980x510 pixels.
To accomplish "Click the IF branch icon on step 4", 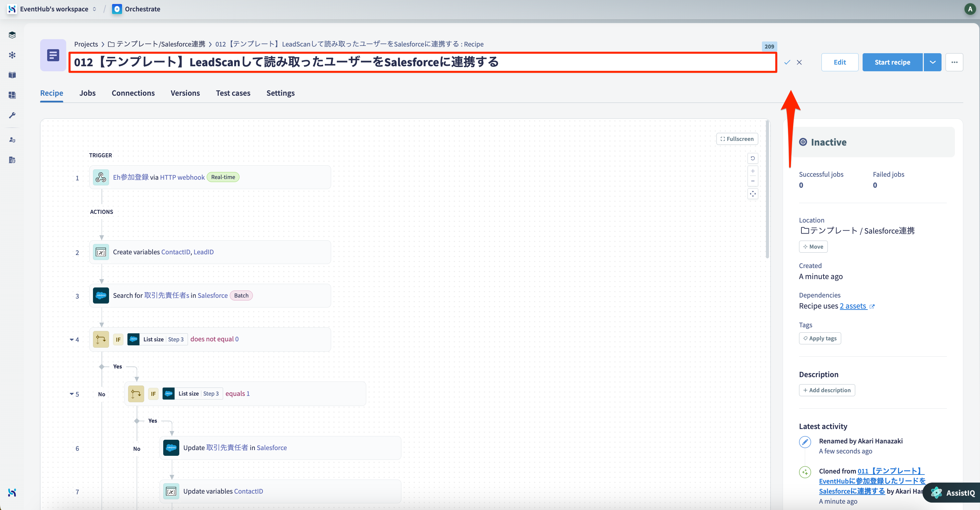I will point(101,339).
